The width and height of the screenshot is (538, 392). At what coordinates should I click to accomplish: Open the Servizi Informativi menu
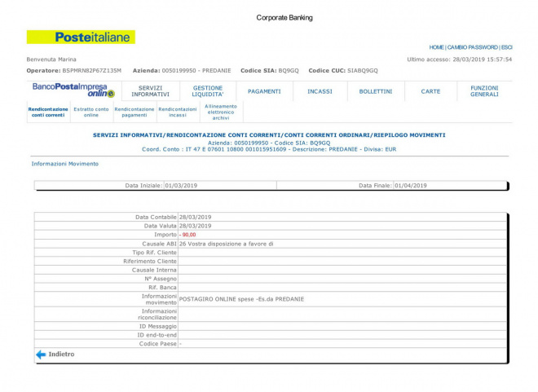click(x=150, y=91)
